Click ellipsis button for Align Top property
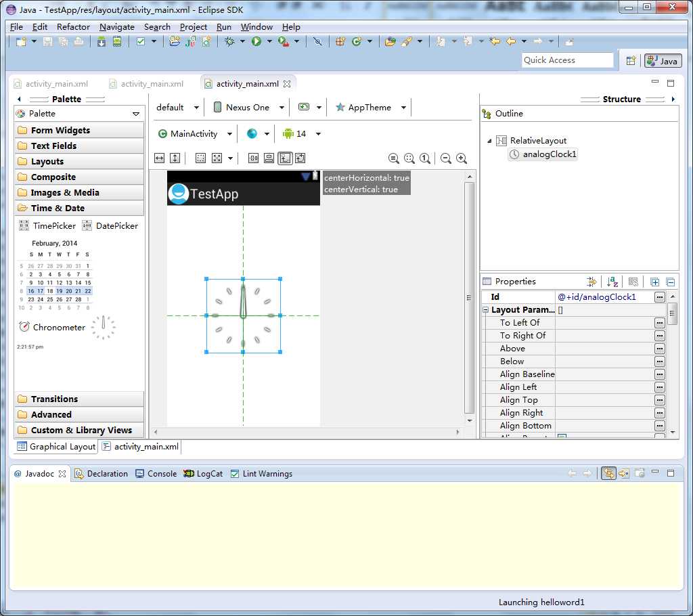The image size is (693, 616). (x=659, y=400)
